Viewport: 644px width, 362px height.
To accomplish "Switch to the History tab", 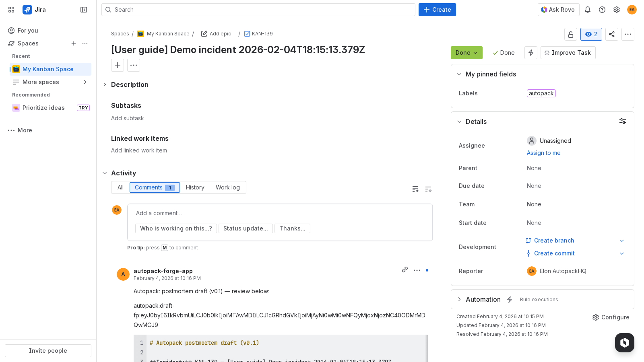I will (x=195, y=187).
